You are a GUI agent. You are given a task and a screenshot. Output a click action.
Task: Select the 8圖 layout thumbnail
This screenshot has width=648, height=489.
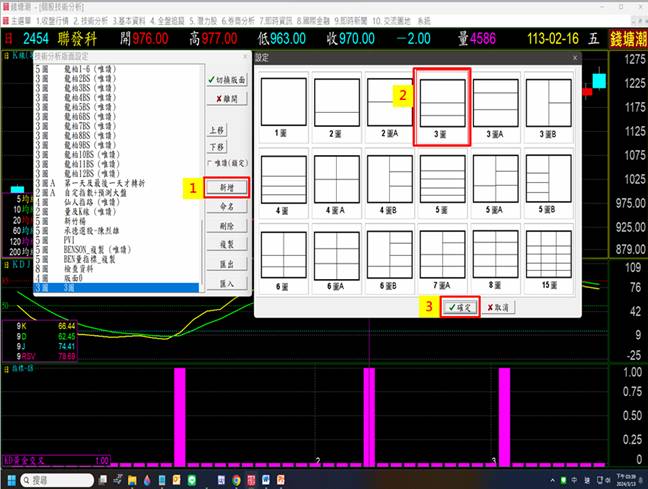pyautogui.click(x=493, y=260)
